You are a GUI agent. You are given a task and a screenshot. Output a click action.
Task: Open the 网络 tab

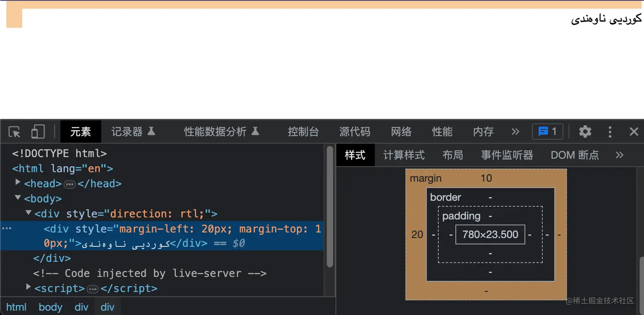401,132
